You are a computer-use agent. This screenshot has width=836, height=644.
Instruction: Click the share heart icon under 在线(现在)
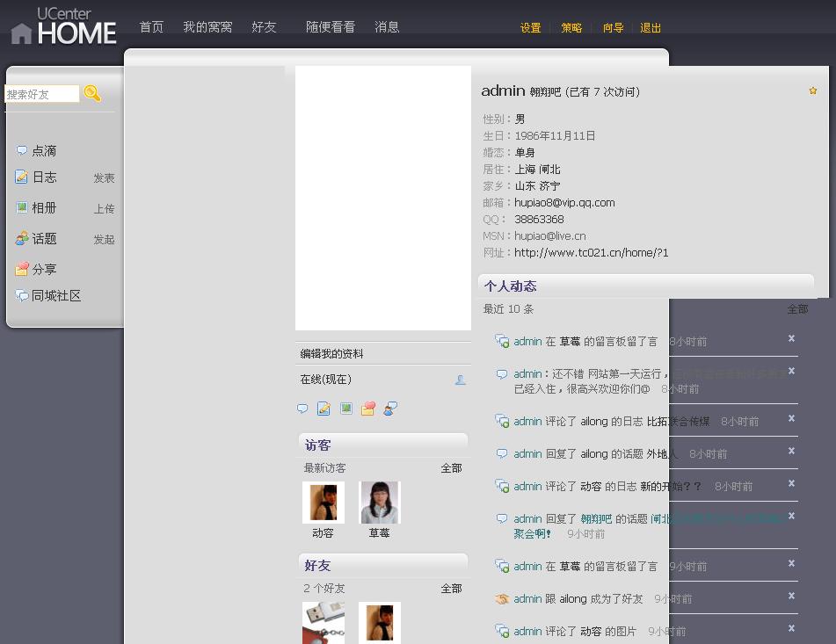coord(367,409)
